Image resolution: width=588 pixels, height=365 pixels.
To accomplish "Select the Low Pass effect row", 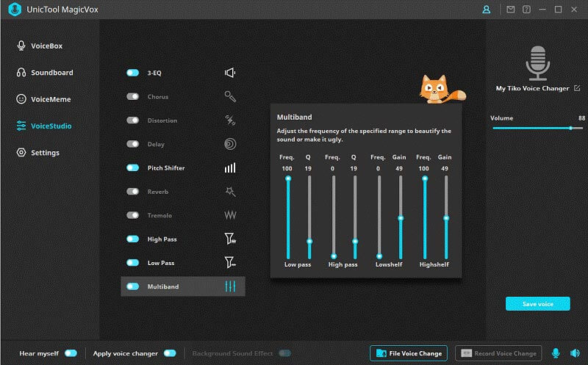I will click(x=183, y=262).
